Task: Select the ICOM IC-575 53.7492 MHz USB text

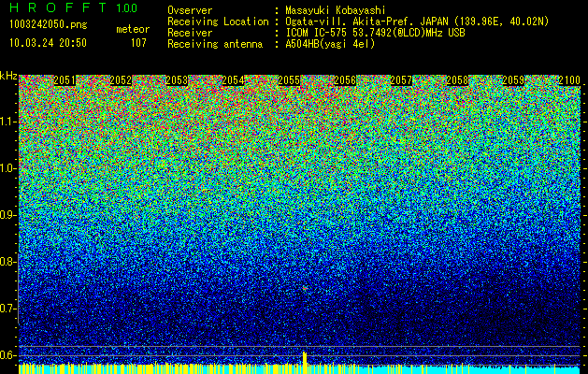Action: point(375,33)
